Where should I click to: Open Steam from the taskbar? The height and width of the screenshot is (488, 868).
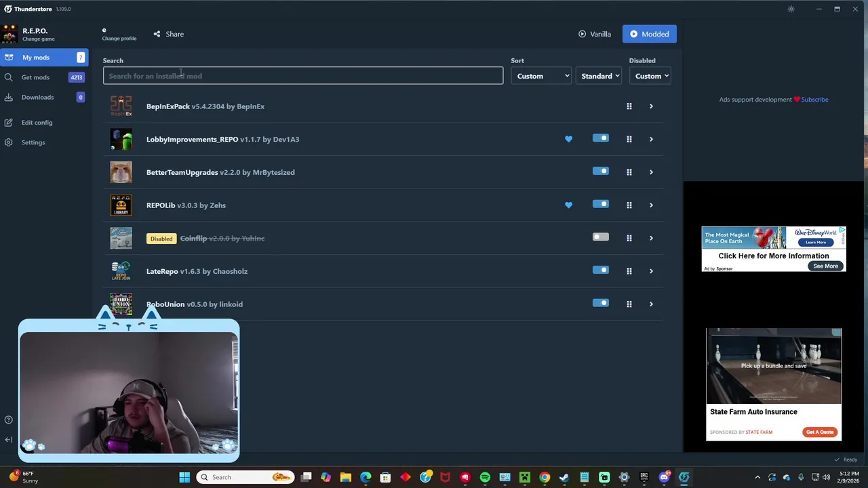point(564,477)
